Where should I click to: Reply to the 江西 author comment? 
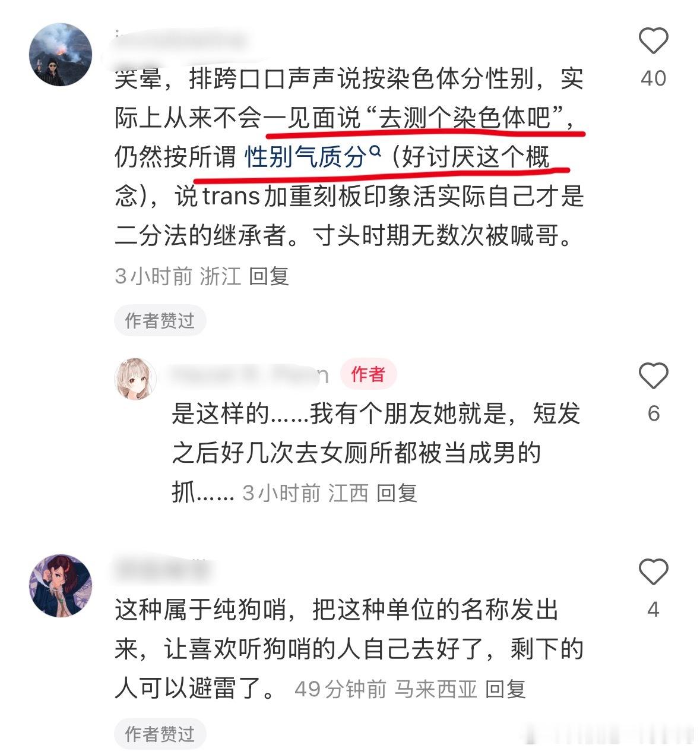click(397, 493)
